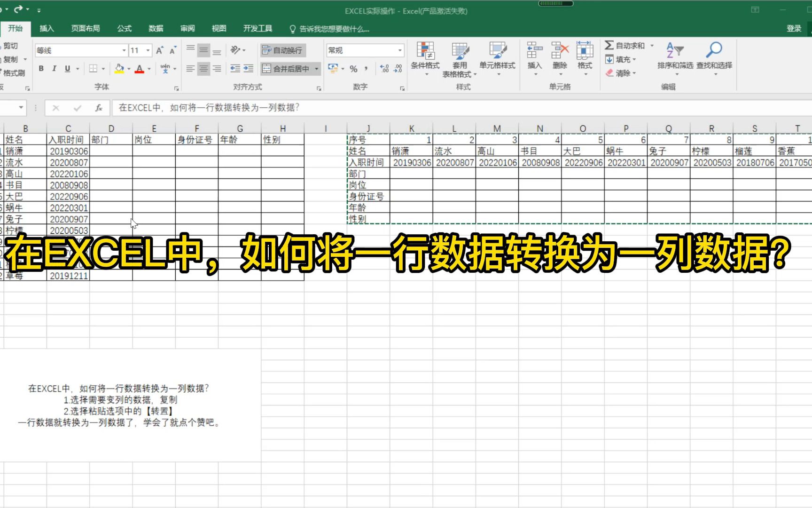Open 排序和筛选 sort and filter

tap(675, 59)
